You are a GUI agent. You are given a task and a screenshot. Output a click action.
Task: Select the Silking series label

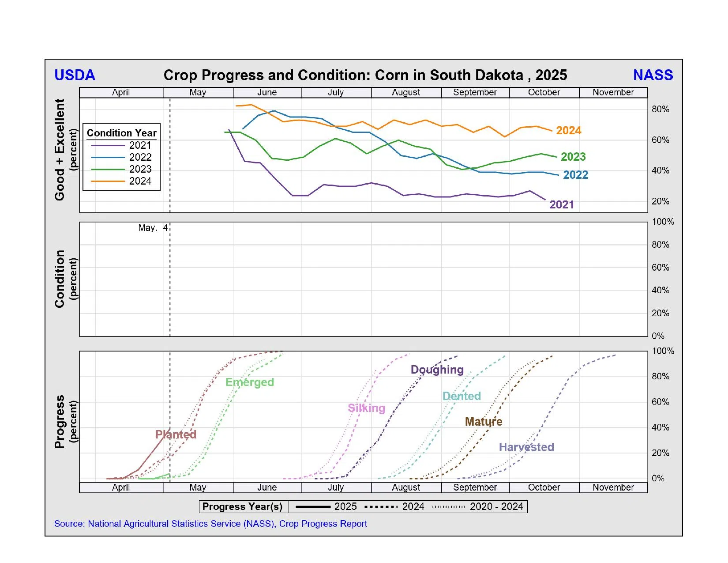[x=366, y=408]
